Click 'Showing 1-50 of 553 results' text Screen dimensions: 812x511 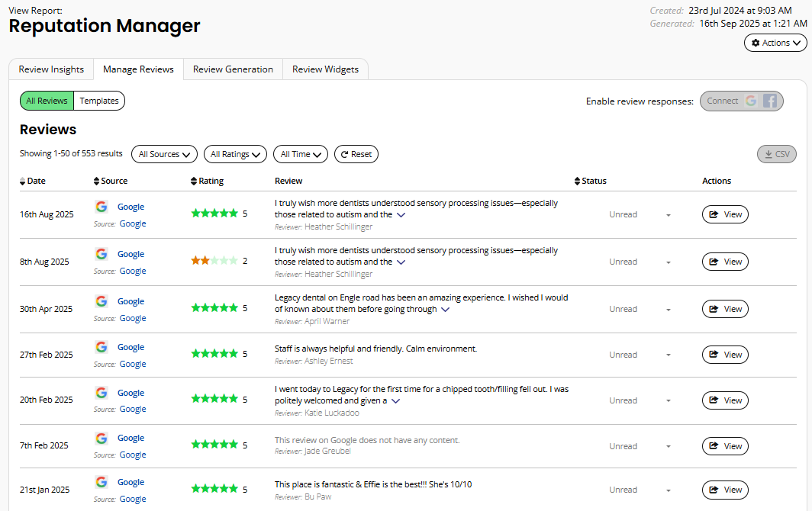point(71,153)
